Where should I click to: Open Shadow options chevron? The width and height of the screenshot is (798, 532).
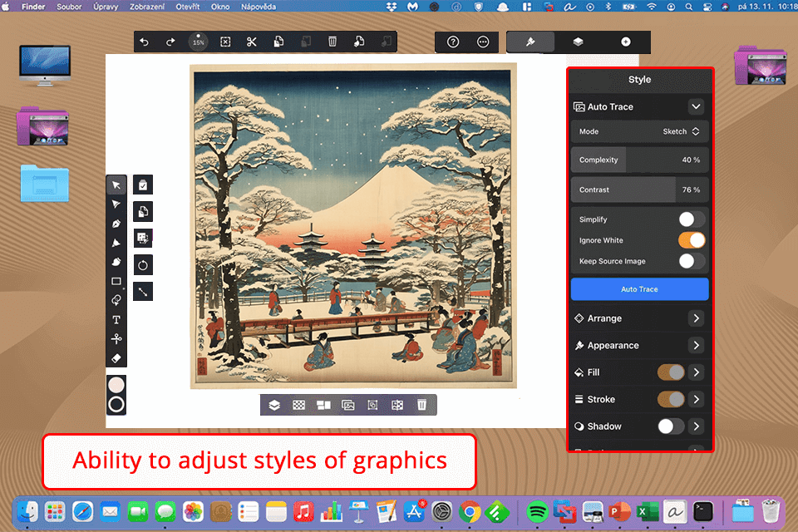697,426
